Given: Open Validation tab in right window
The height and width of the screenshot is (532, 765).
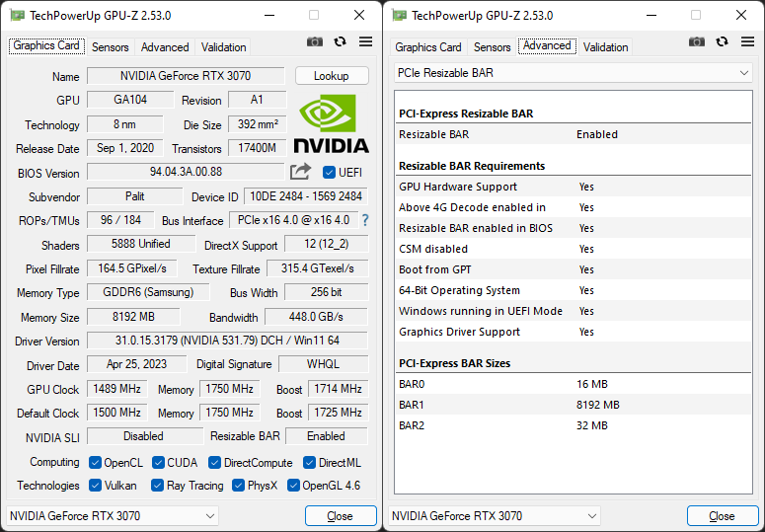Looking at the screenshot, I should (x=605, y=47).
